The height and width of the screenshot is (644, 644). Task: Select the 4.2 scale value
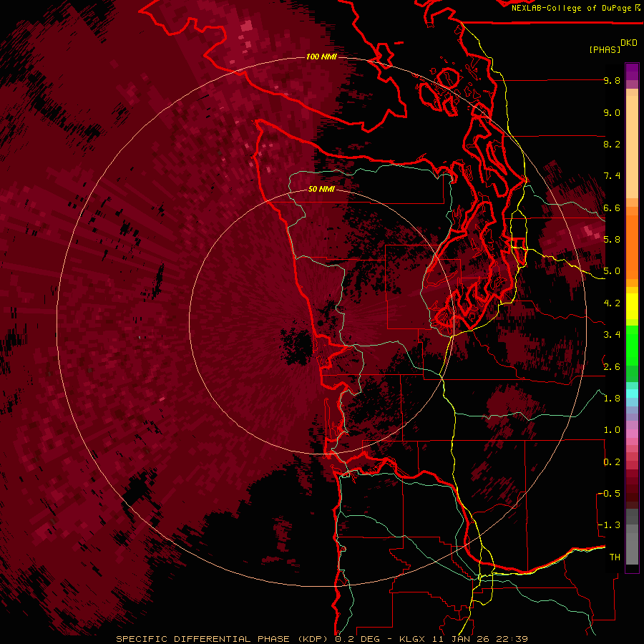(x=612, y=303)
